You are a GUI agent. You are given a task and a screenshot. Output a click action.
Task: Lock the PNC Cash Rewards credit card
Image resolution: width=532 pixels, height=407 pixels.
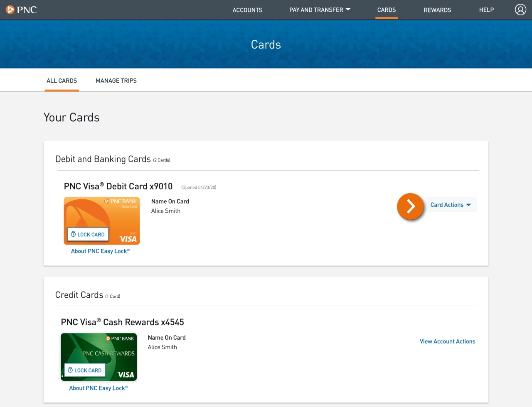(x=84, y=370)
